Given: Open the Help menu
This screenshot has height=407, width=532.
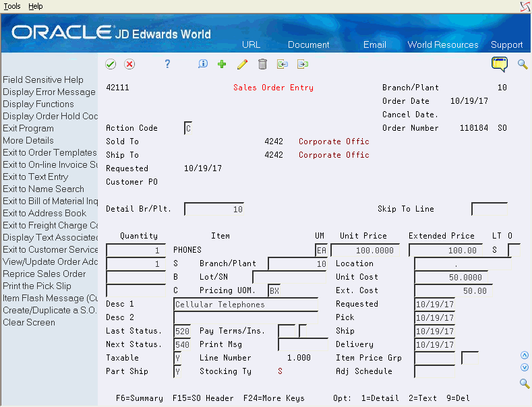Looking at the screenshot, I should pyautogui.click(x=36, y=6).
